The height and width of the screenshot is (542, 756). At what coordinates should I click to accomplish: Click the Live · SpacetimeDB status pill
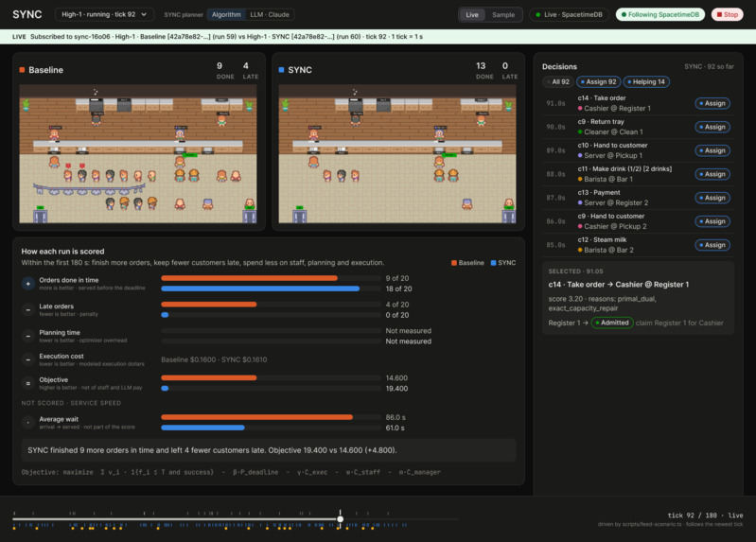coord(569,14)
